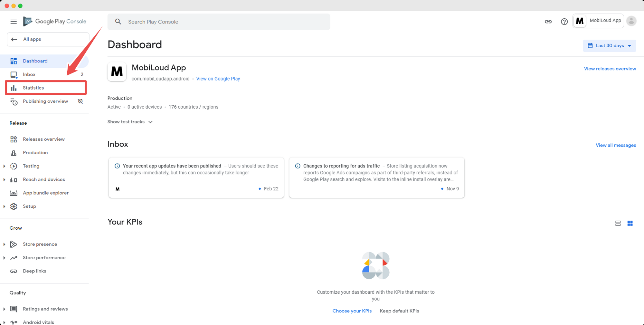The image size is (644, 325).
Task: Click the managed publishing off icon
Action: 80,101
